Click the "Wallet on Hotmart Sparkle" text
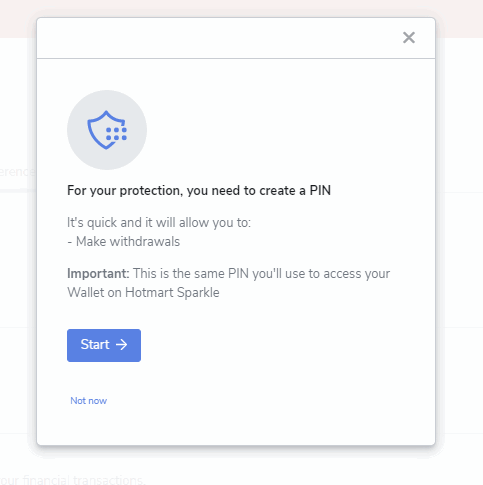483x485 pixels. coord(143,293)
